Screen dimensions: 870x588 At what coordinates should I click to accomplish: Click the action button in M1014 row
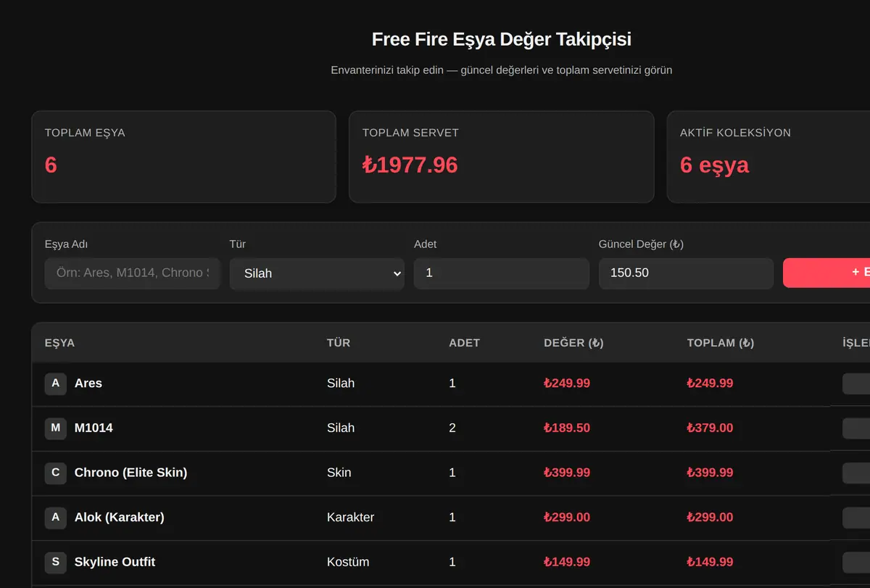click(x=856, y=428)
